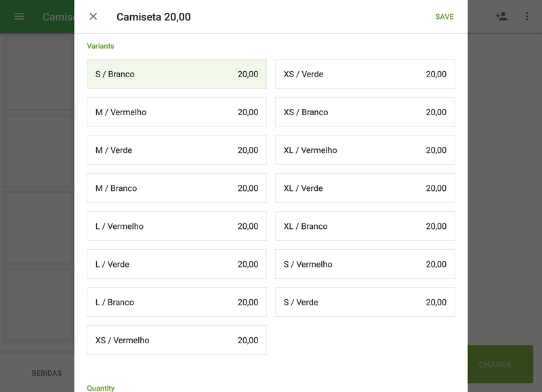
Task: Select the M / Branco variant
Action: pos(177,188)
